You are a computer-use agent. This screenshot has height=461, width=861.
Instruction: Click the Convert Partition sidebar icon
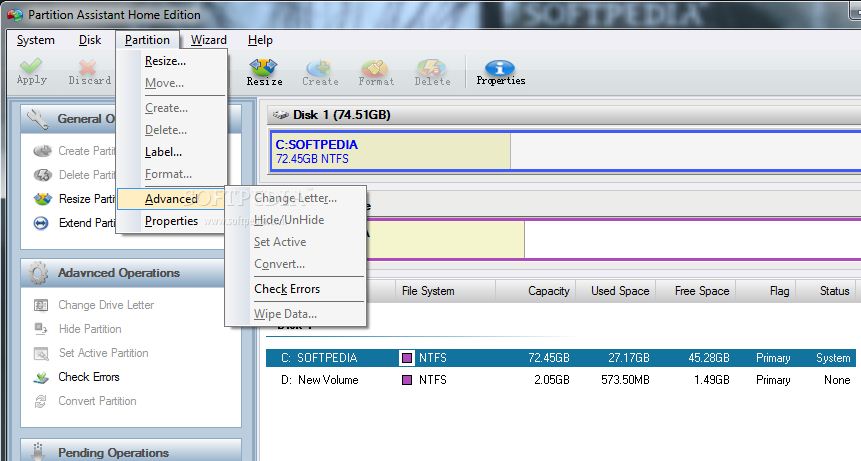(x=41, y=401)
